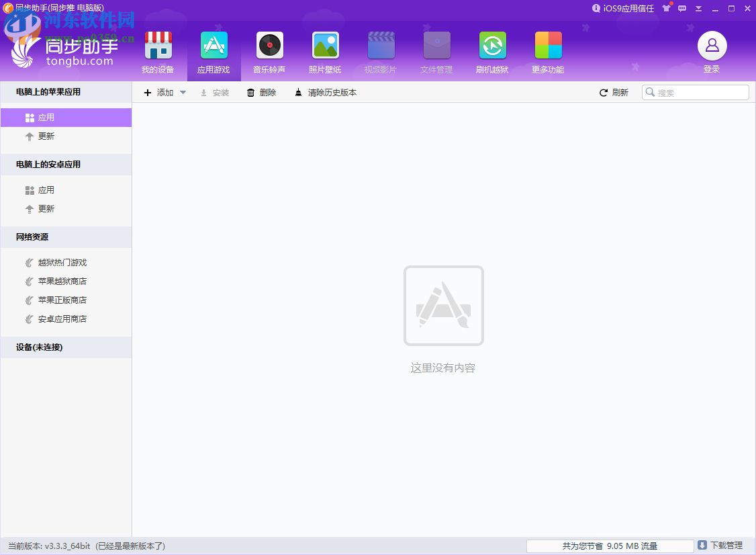Click the 登录 login avatar icon
The width and height of the screenshot is (756, 555).
712,46
